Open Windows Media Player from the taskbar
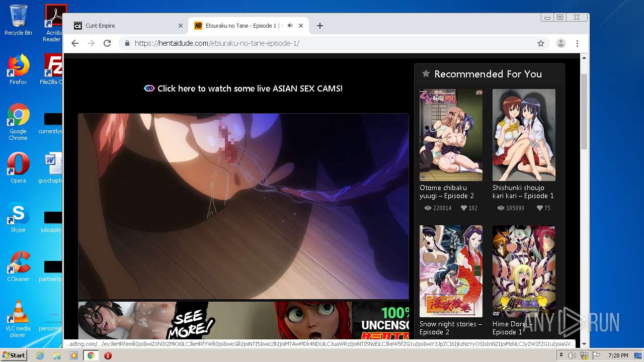The width and height of the screenshot is (644, 362). [x=73, y=355]
